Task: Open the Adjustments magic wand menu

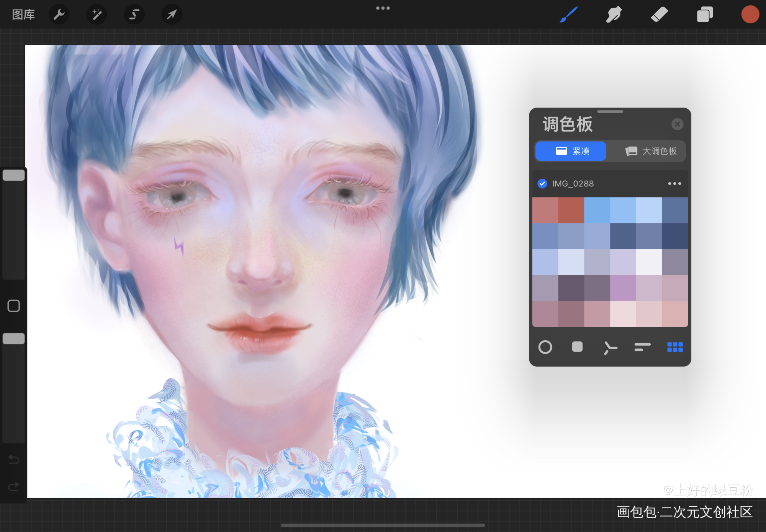Action: (97, 15)
